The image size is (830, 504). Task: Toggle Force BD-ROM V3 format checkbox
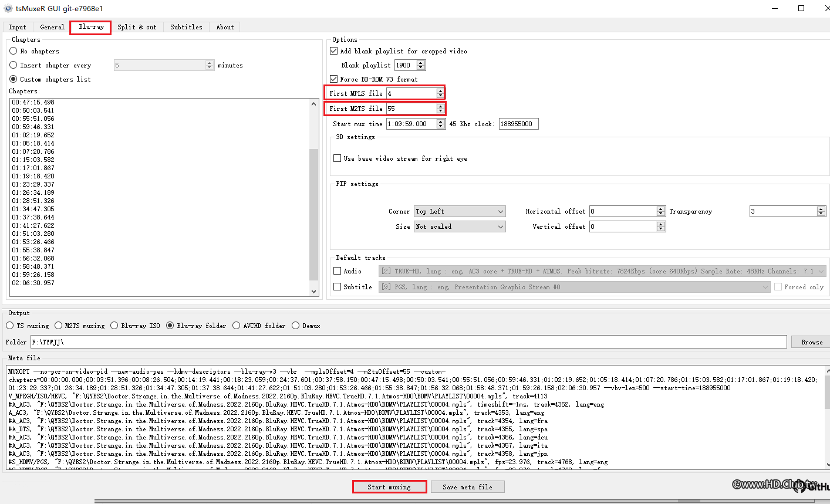pyautogui.click(x=374, y=79)
